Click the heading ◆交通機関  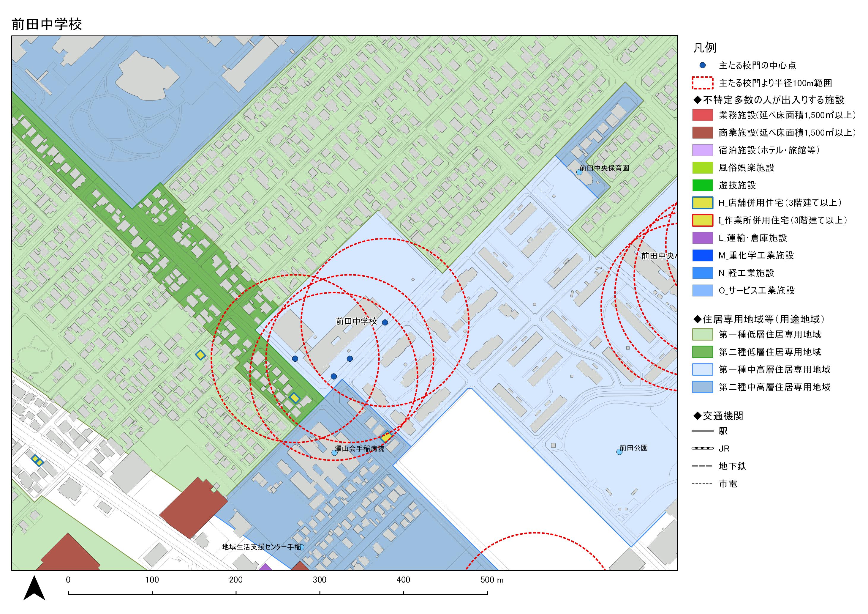tap(718, 416)
